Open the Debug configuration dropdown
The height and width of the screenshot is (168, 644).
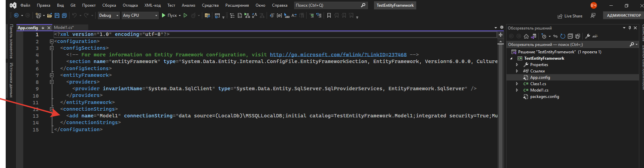click(x=109, y=15)
